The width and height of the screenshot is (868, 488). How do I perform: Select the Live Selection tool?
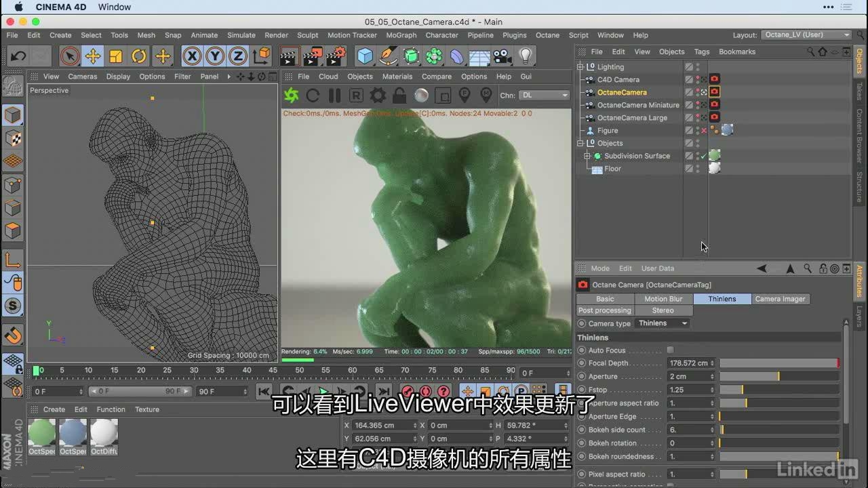(69, 56)
